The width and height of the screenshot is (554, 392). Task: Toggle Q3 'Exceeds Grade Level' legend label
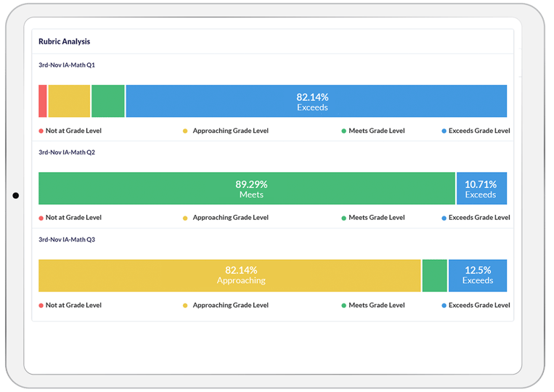coord(478,306)
